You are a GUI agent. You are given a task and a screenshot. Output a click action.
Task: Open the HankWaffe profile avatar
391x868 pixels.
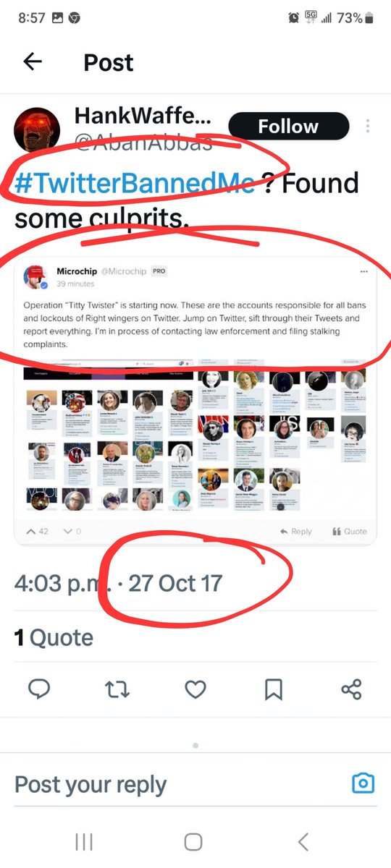(x=38, y=130)
